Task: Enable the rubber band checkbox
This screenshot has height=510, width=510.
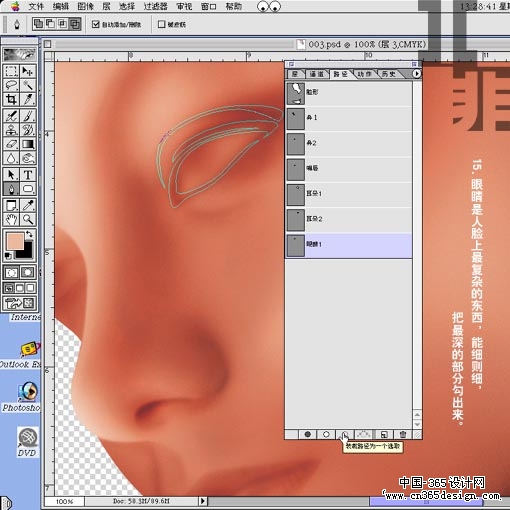Action: point(161,24)
